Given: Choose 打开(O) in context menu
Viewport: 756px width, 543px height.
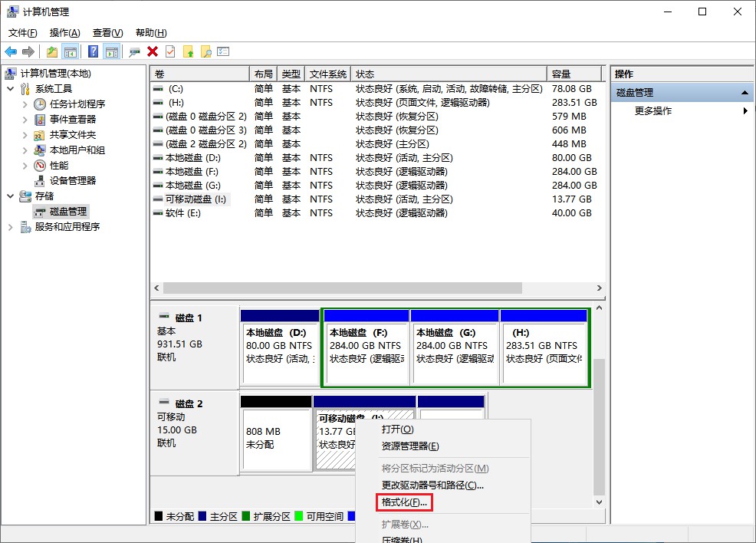Looking at the screenshot, I should point(398,429).
